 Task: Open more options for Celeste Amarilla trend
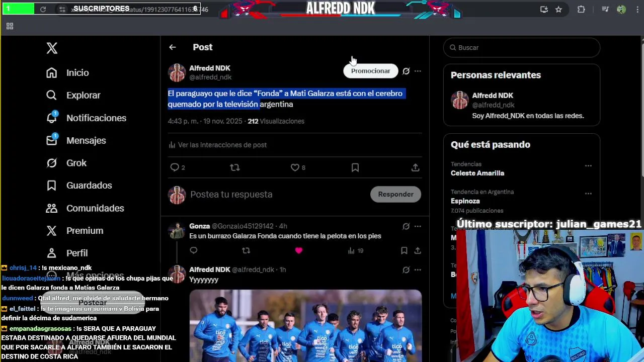point(588,166)
